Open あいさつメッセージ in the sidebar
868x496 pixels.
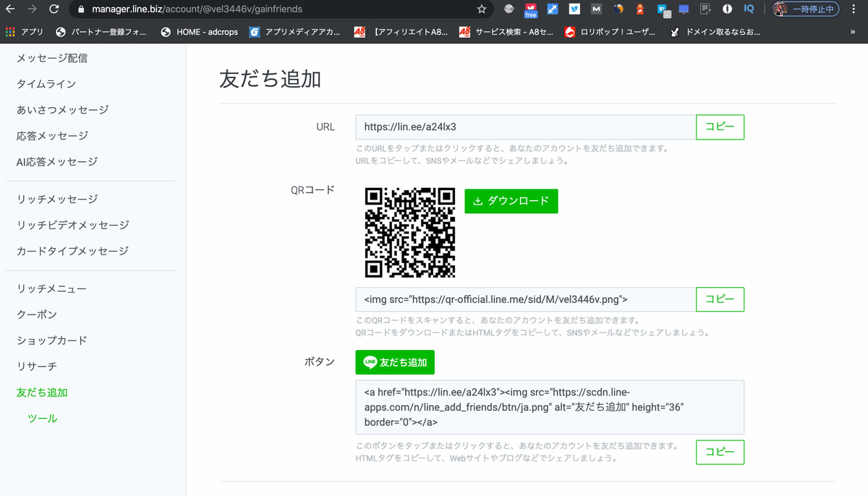(x=63, y=110)
